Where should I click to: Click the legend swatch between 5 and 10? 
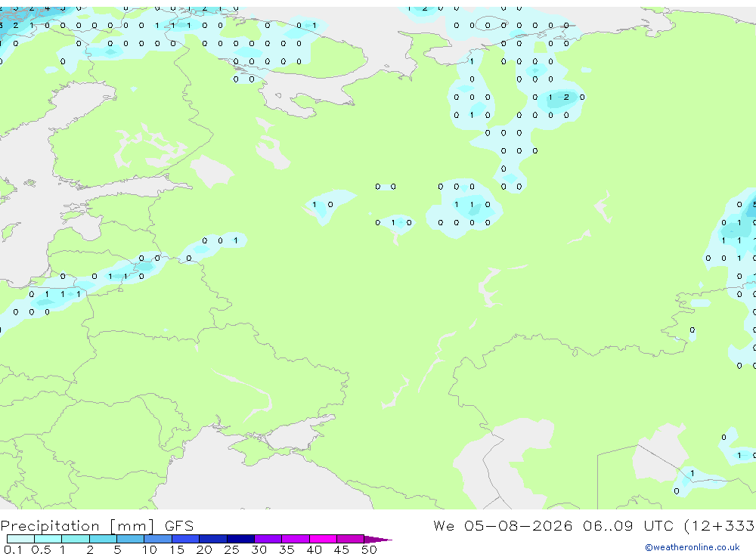pos(131,539)
